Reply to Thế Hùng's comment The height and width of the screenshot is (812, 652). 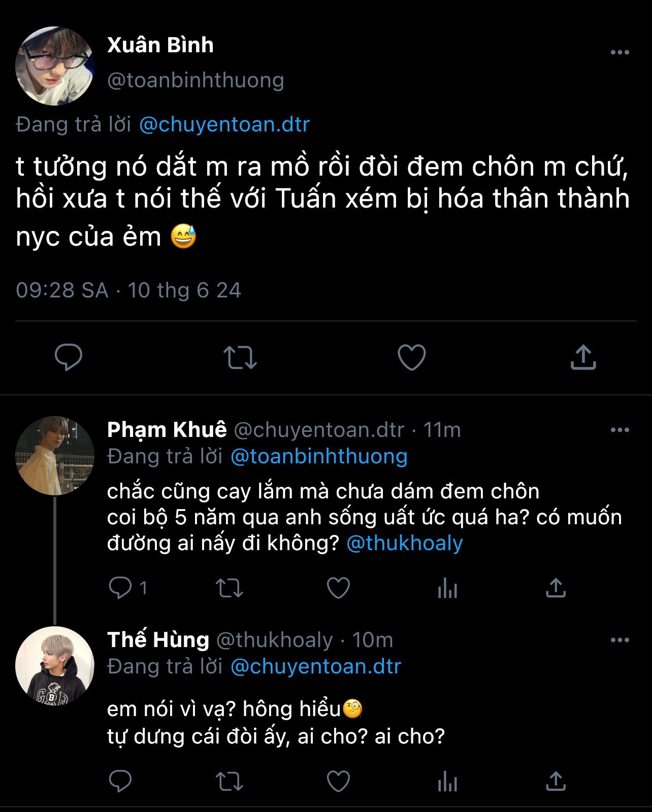(121, 781)
